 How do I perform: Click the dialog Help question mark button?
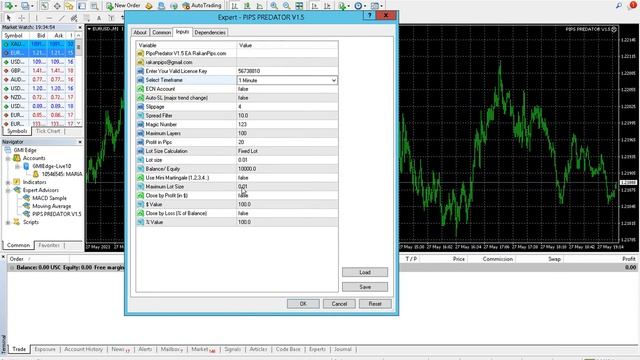click(369, 16)
